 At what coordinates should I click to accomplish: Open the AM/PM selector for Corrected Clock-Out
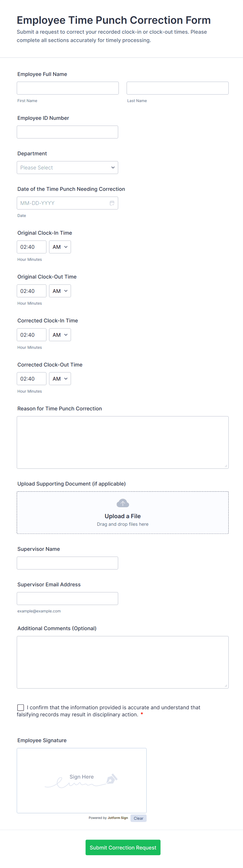click(x=60, y=379)
